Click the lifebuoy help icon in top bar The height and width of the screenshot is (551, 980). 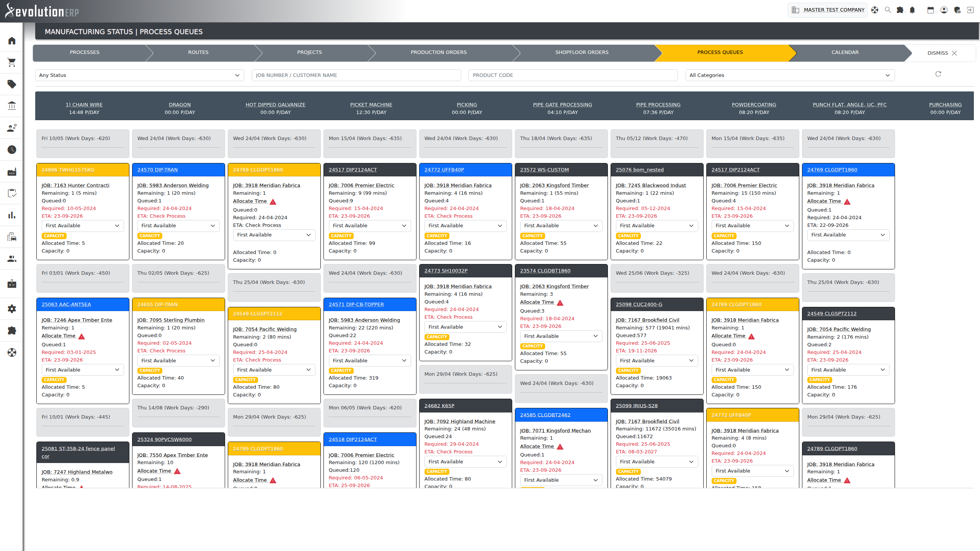pyautogui.click(x=875, y=10)
